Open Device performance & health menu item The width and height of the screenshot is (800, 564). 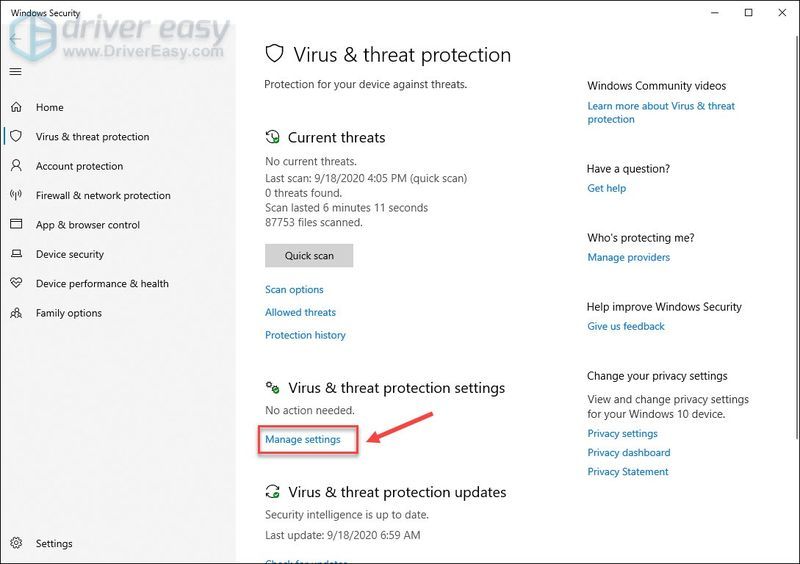(x=102, y=283)
